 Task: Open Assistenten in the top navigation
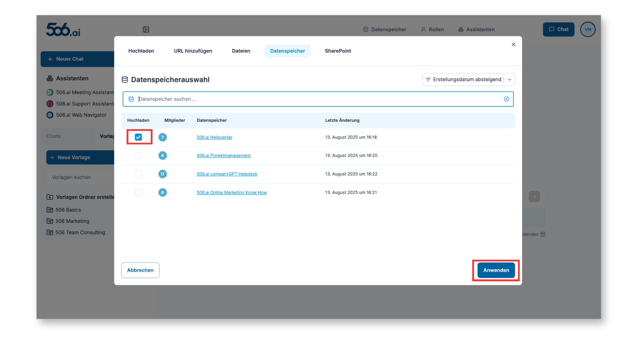(x=476, y=29)
